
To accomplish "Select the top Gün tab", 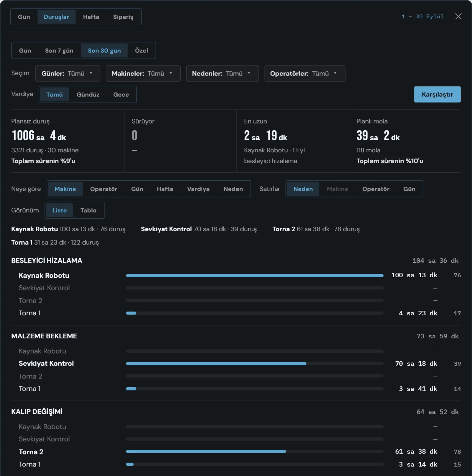I will pyautogui.click(x=24, y=17).
